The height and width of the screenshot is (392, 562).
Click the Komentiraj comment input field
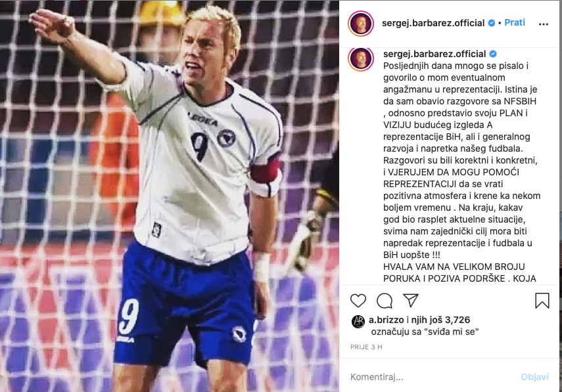coord(432,377)
